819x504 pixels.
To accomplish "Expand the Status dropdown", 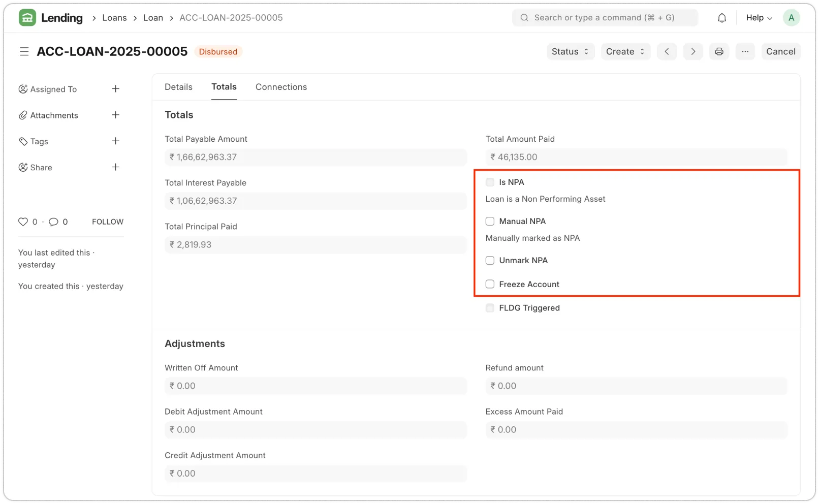I will pyautogui.click(x=570, y=52).
